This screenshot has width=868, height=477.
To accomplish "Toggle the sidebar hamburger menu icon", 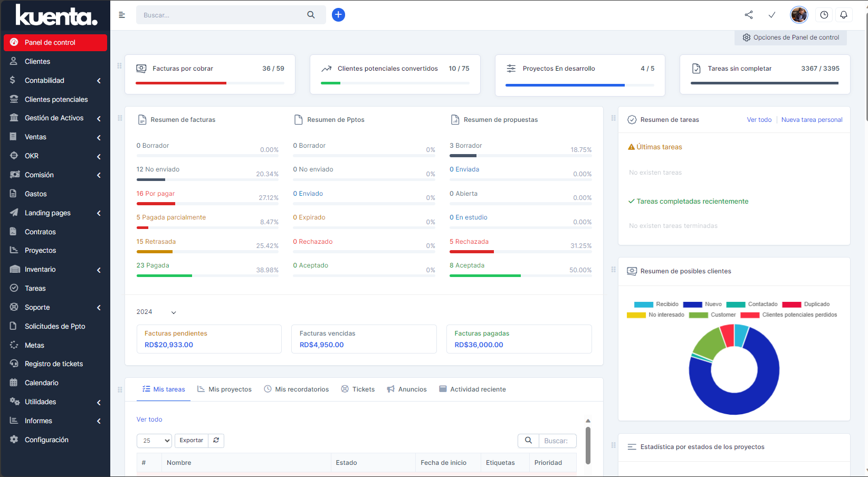I will click(122, 15).
